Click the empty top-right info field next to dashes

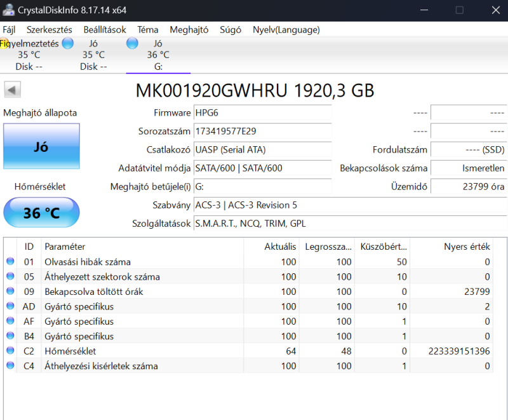click(469, 112)
